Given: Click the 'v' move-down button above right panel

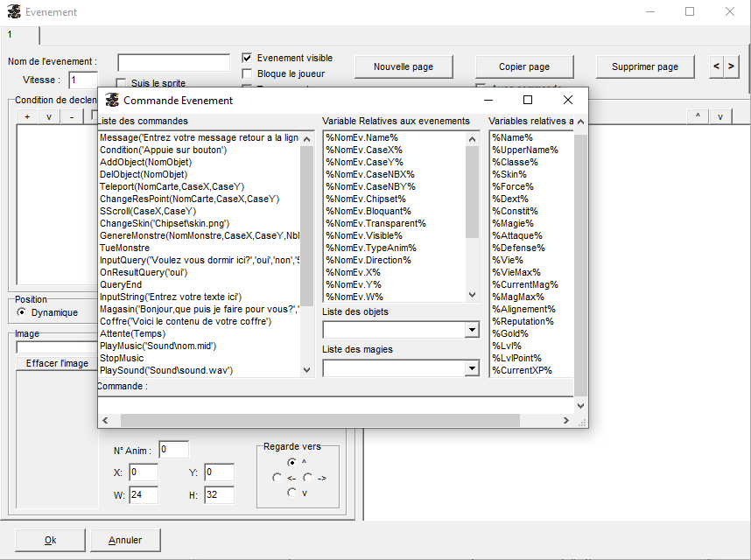Looking at the screenshot, I should point(720,116).
